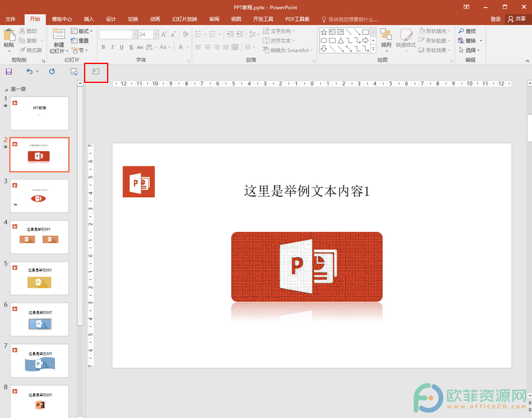The image size is (532, 418).
Task: Open the Section (节) dropdown
Action: pos(79,50)
